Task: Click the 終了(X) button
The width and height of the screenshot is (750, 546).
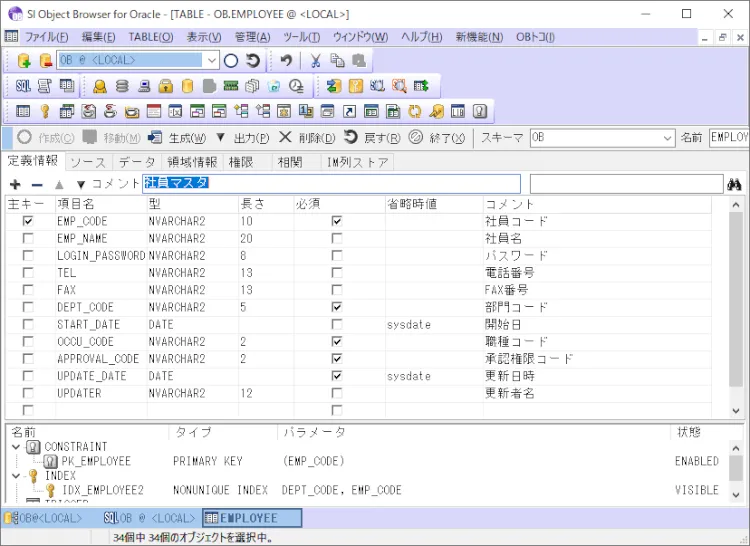Action: pyautogui.click(x=437, y=138)
